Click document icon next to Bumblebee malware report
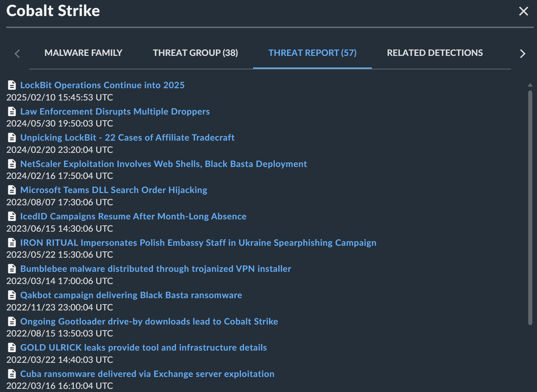The height and width of the screenshot is (392, 537). (12, 269)
